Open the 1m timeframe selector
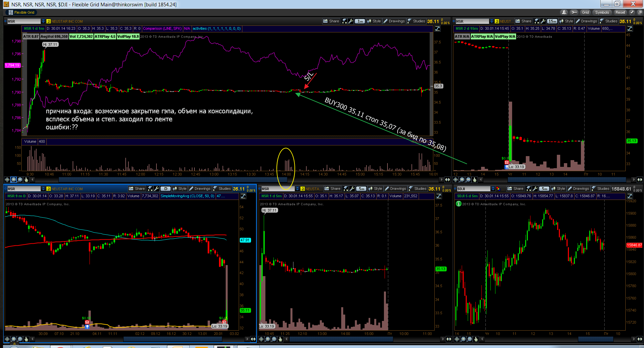 pyautogui.click(x=360, y=21)
